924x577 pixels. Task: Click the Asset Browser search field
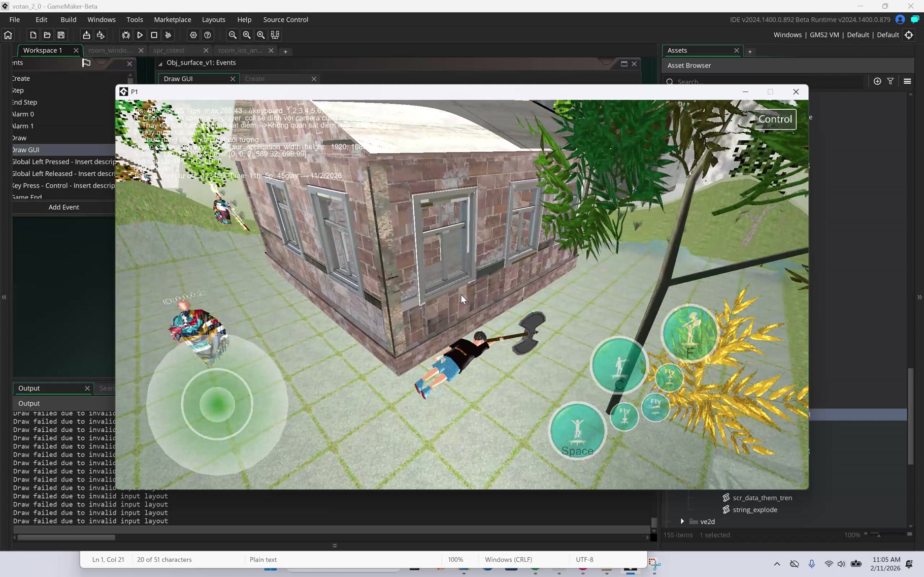pyautogui.click(x=764, y=82)
